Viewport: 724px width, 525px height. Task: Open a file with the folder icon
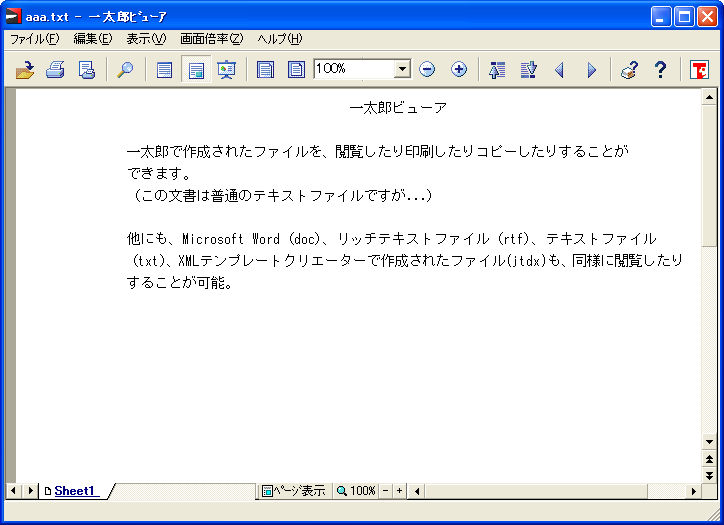pyautogui.click(x=24, y=70)
